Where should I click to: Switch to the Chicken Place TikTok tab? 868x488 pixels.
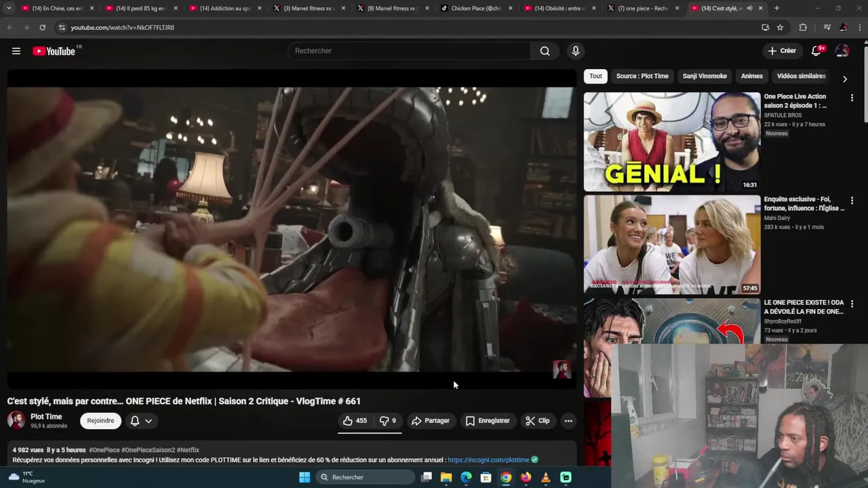point(478,8)
